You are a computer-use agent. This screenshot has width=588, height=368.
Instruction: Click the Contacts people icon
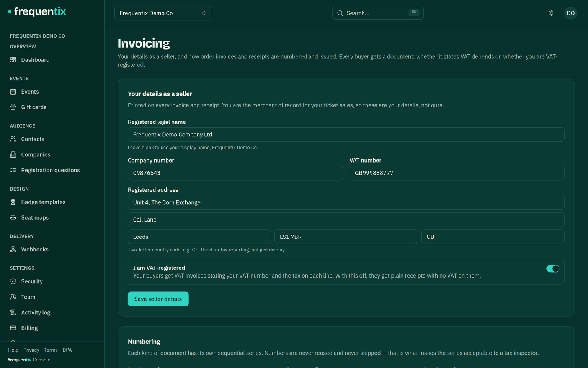[x=13, y=139]
